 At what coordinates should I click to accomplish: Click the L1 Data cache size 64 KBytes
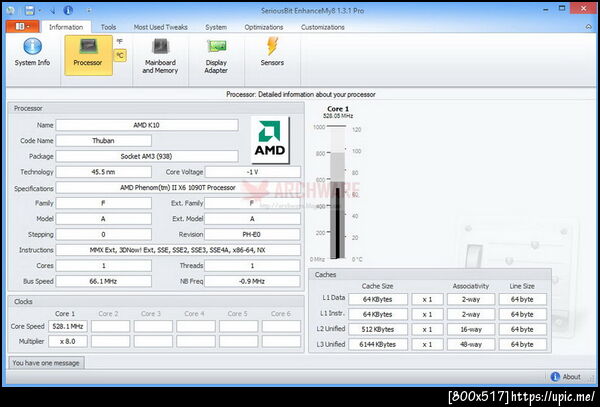(x=378, y=299)
